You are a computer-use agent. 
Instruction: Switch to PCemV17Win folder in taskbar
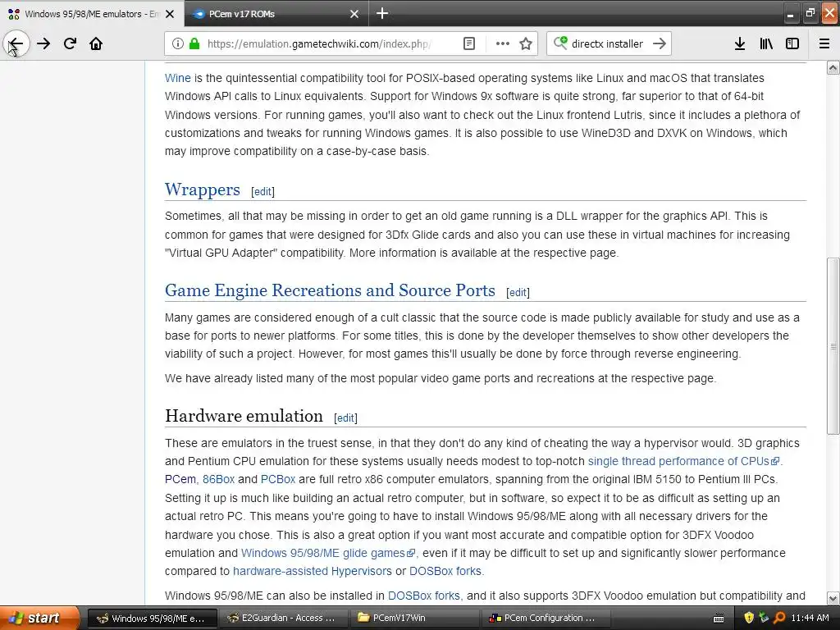click(413, 619)
